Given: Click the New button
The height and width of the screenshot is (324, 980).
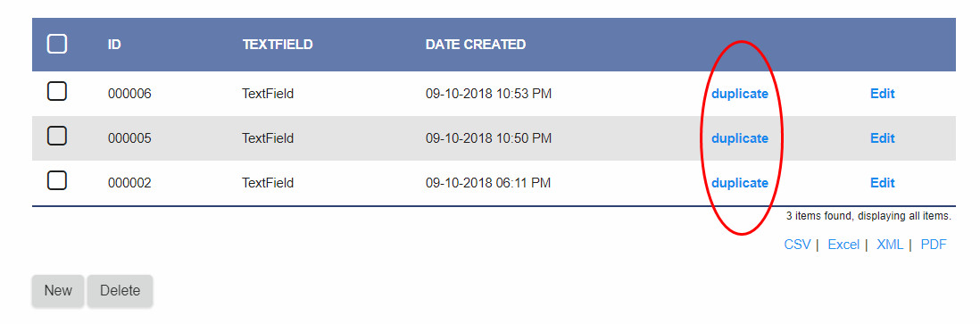Looking at the screenshot, I should point(58,291).
